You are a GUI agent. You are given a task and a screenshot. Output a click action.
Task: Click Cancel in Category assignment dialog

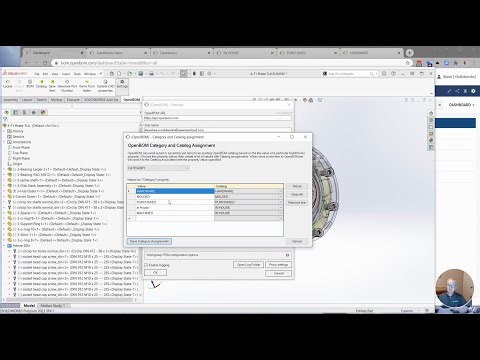(297, 241)
